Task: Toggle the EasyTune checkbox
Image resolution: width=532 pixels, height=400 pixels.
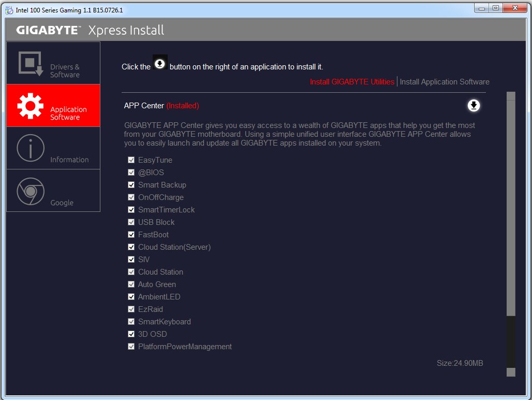Action: tap(131, 160)
